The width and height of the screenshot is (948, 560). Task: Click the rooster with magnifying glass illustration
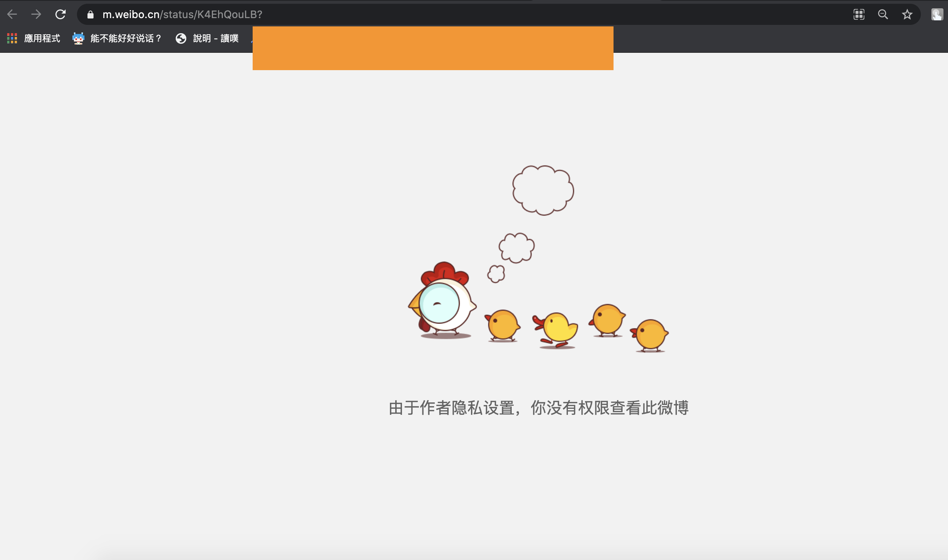(x=442, y=301)
